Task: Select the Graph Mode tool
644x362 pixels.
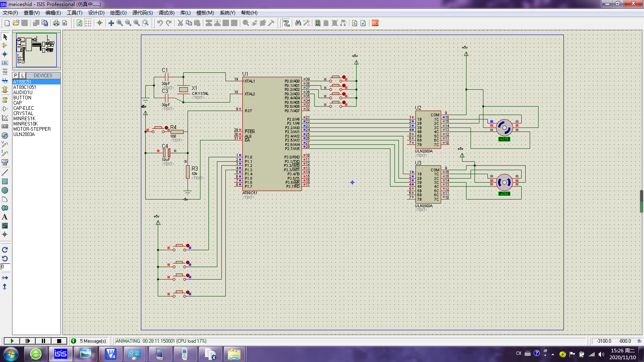Action: tap(5, 117)
